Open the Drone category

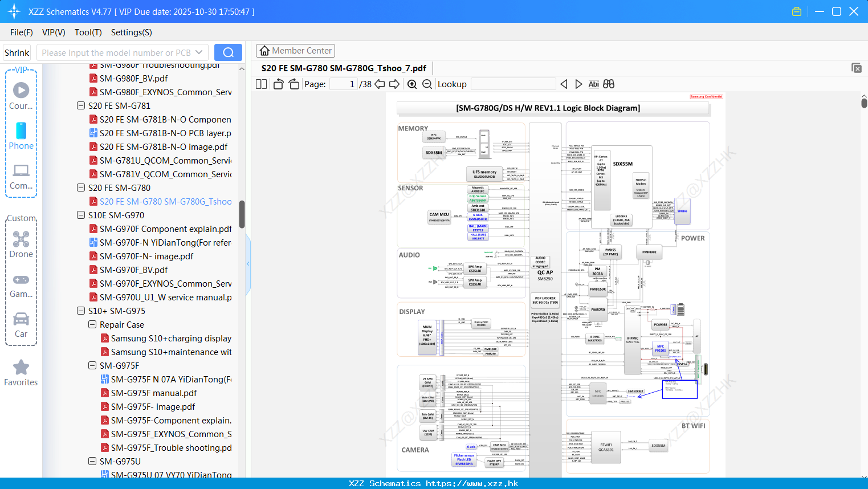[x=21, y=245]
